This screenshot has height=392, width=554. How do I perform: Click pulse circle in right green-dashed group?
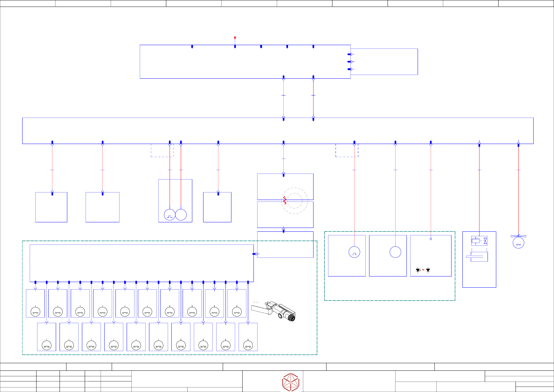(354, 252)
